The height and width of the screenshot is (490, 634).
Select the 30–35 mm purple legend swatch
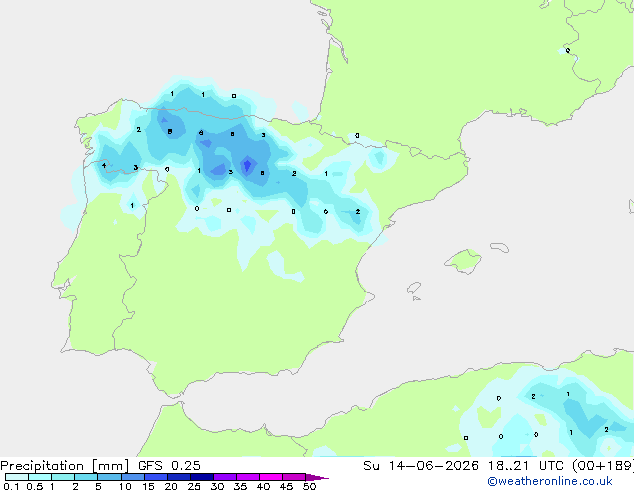(224, 477)
